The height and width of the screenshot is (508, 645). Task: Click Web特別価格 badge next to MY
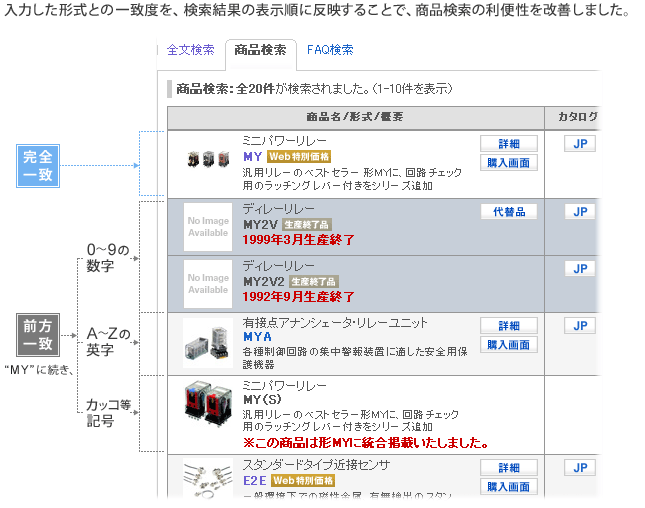tap(299, 157)
